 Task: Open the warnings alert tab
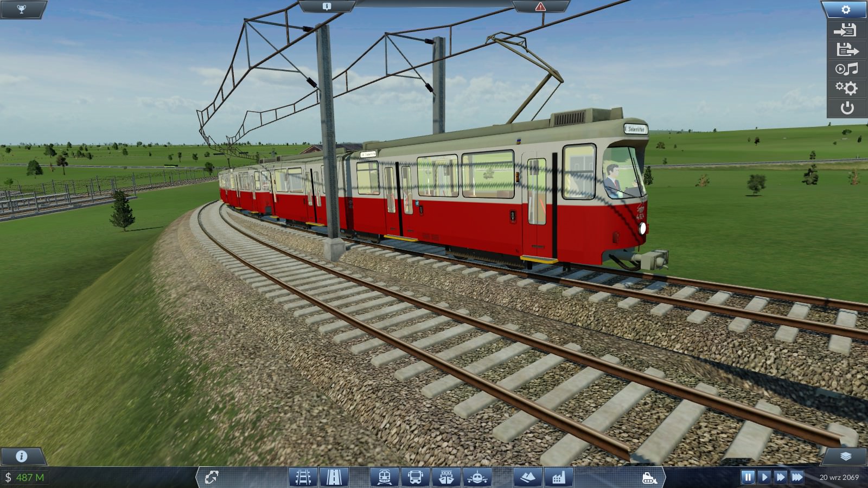(540, 7)
